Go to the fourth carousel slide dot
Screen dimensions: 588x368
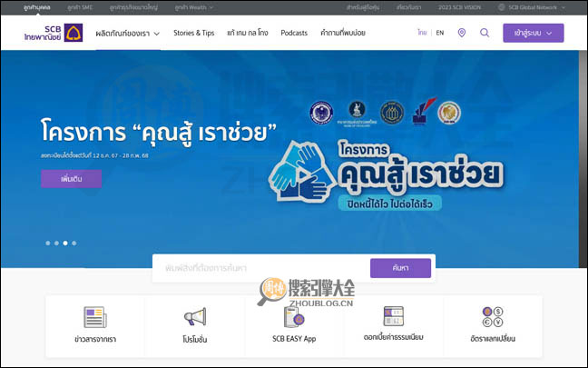click(74, 243)
